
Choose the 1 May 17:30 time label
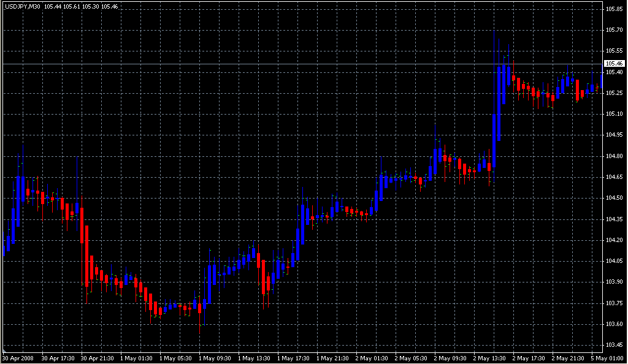pyautogui.click(x=293, y=358)
